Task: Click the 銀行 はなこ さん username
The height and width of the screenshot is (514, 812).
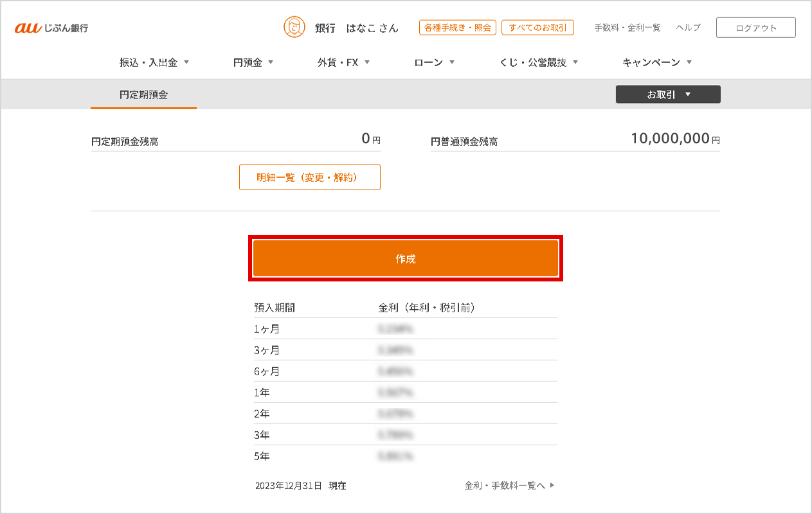Action: tap(356, 28)
